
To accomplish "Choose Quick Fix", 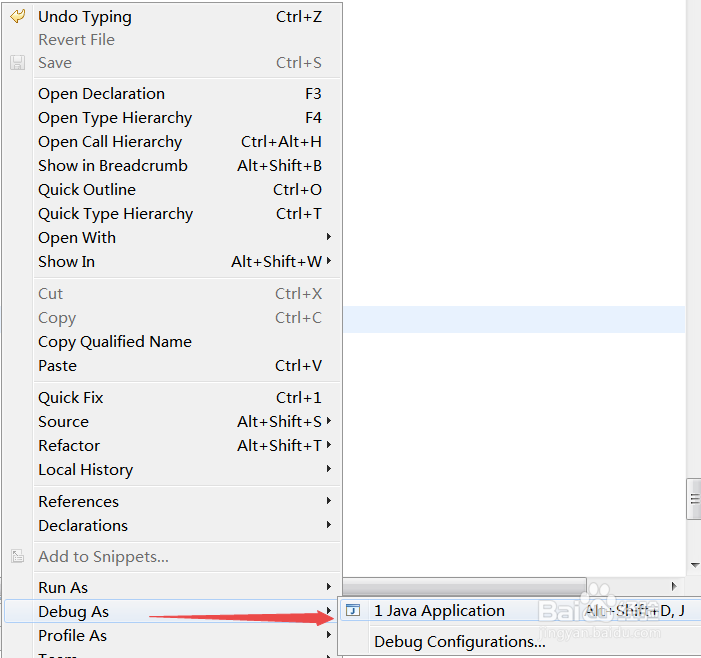I will tap(187, 397).
